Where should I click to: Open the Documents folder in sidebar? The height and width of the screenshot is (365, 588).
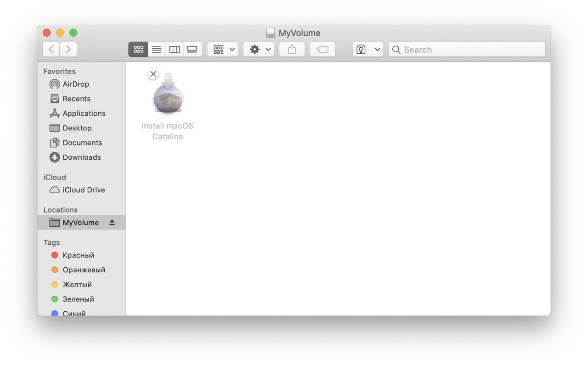point(82,143)
